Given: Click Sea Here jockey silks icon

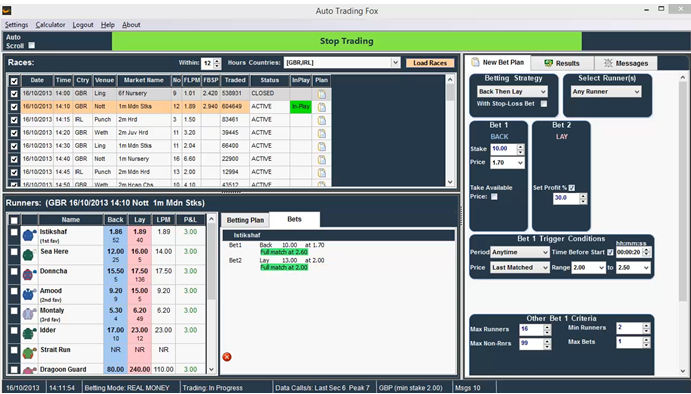Looking at the screenshot, I should tap(29, 254).
